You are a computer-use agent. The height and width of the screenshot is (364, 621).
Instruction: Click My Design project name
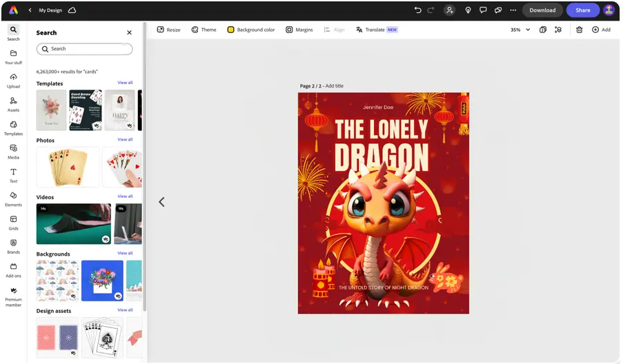tap(50, 10)
